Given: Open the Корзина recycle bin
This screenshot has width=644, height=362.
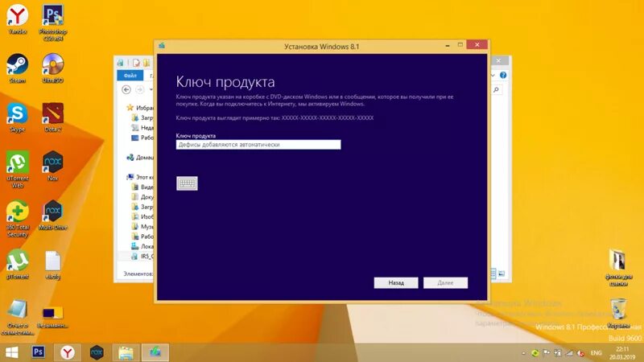Looking at the screenshot, I should pos(618,314).
